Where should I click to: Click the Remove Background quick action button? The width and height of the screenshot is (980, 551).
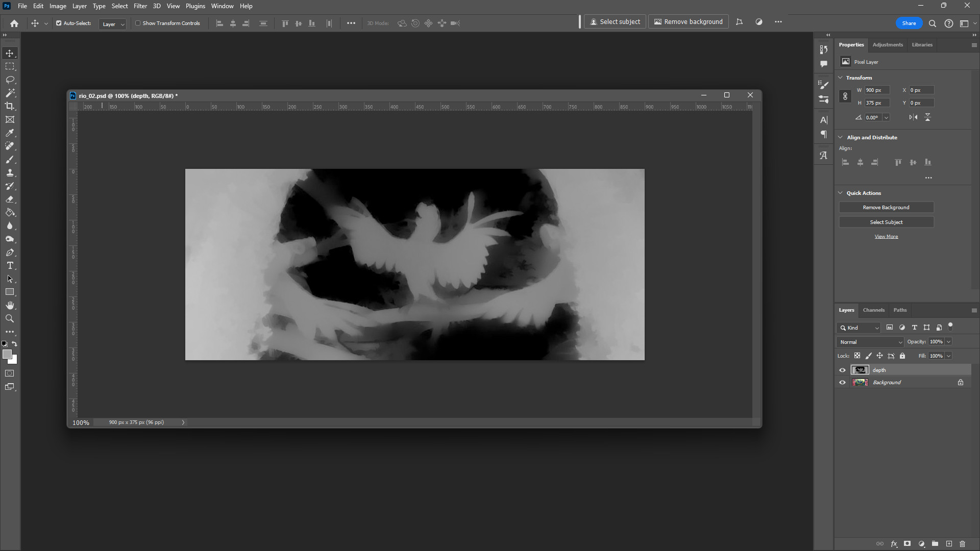pos(886,208)
